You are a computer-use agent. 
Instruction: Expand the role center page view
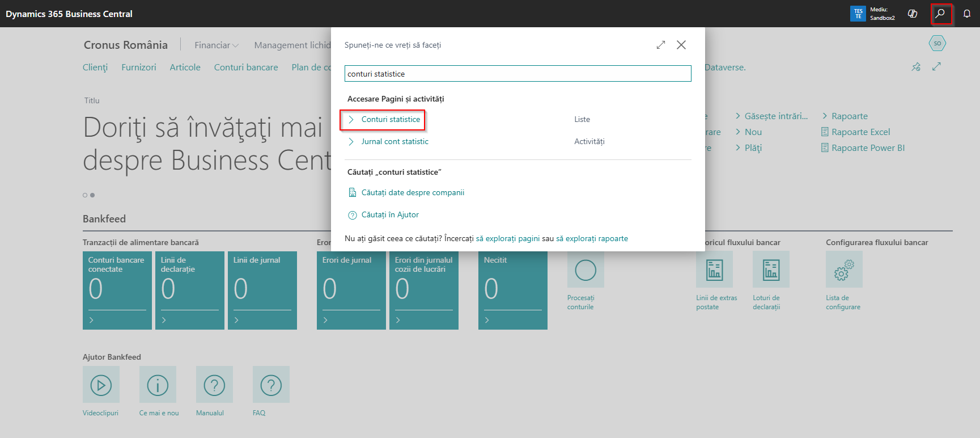click(x=936, y=66)
